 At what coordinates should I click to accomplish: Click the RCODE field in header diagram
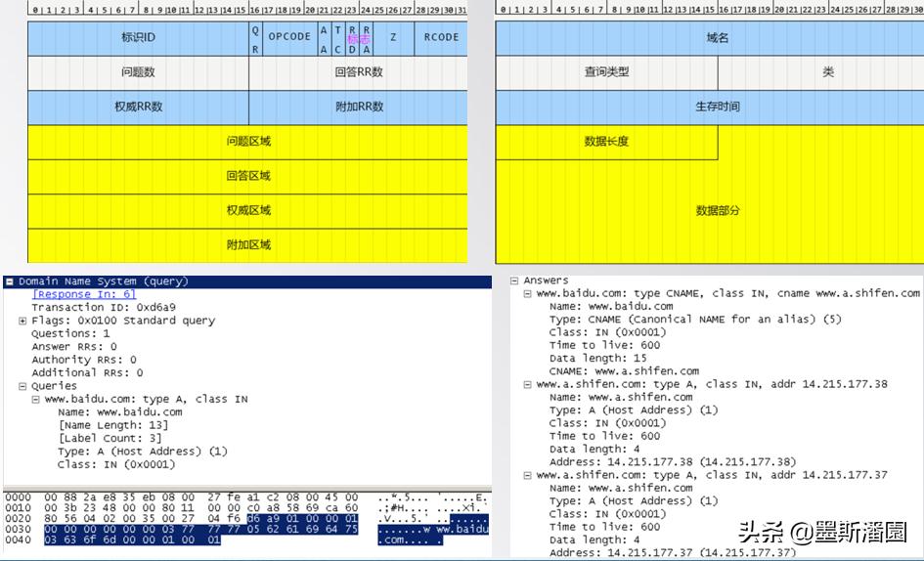click(x=441, y=38)
